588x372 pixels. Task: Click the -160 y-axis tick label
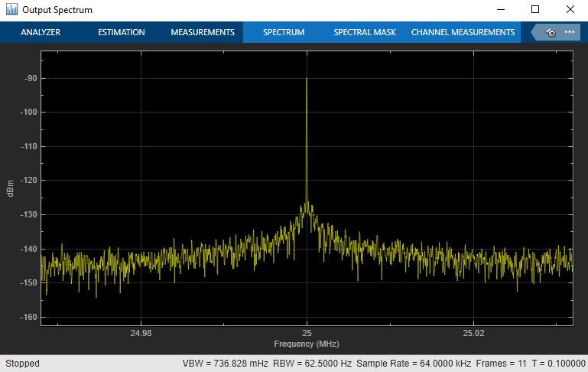[x=29, y=317]
